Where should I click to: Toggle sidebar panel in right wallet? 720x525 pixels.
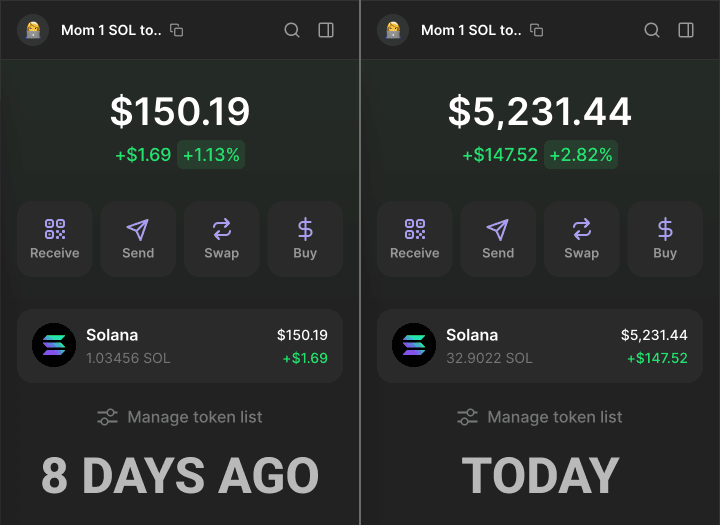pyautogui.click(x=686, y=30)
